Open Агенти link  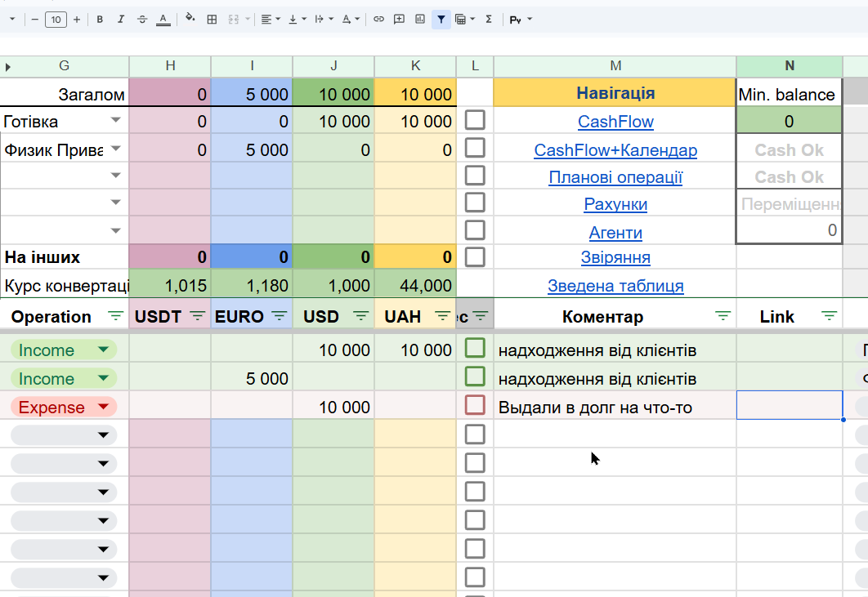(x=615, y=233)
